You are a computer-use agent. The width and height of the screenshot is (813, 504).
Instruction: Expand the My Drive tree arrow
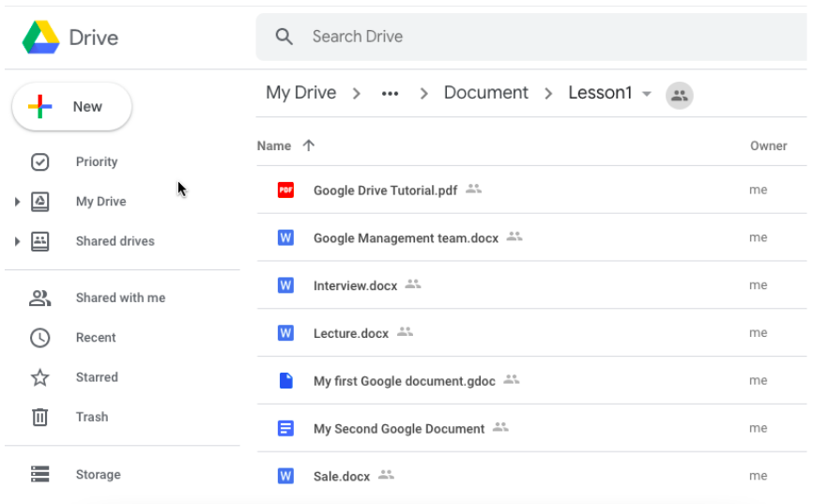coord(17,202)
